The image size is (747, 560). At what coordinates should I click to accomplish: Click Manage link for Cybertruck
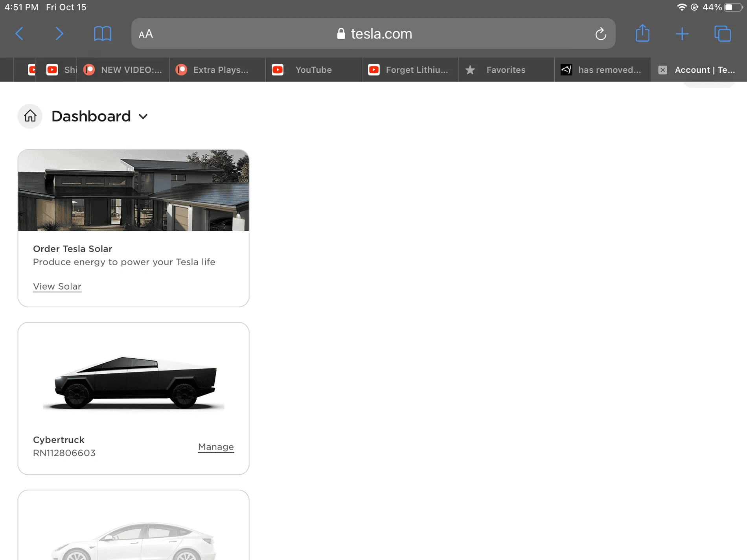[x=216, y=447]
